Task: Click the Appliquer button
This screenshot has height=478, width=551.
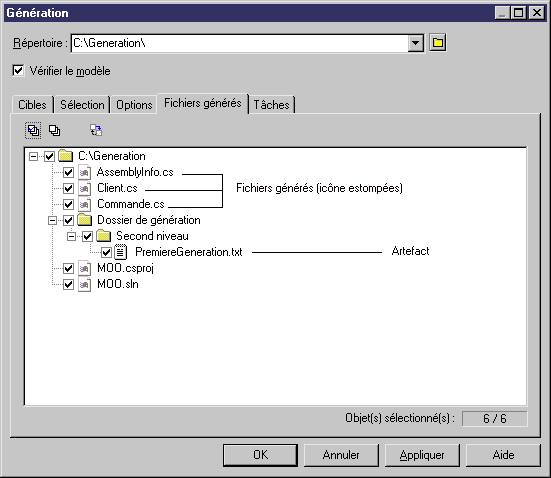Action: [422, 455]
